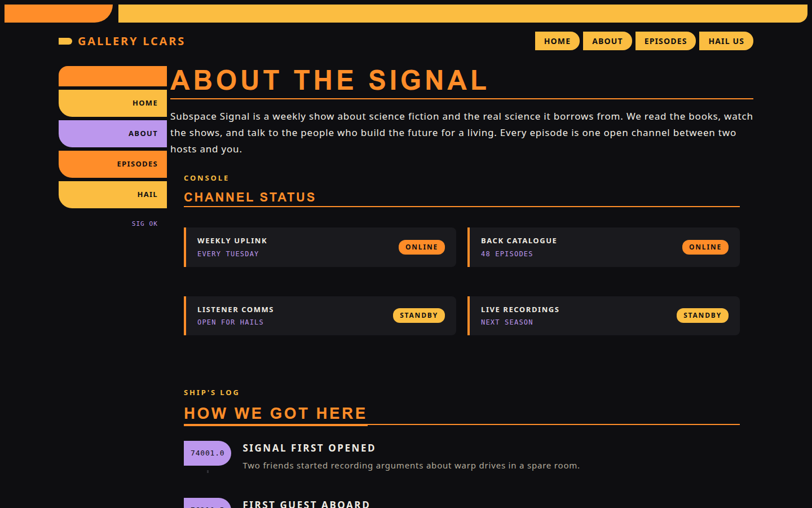The image size is (812, 508).
Task: Click the Console section label
Action: point(206,178)
